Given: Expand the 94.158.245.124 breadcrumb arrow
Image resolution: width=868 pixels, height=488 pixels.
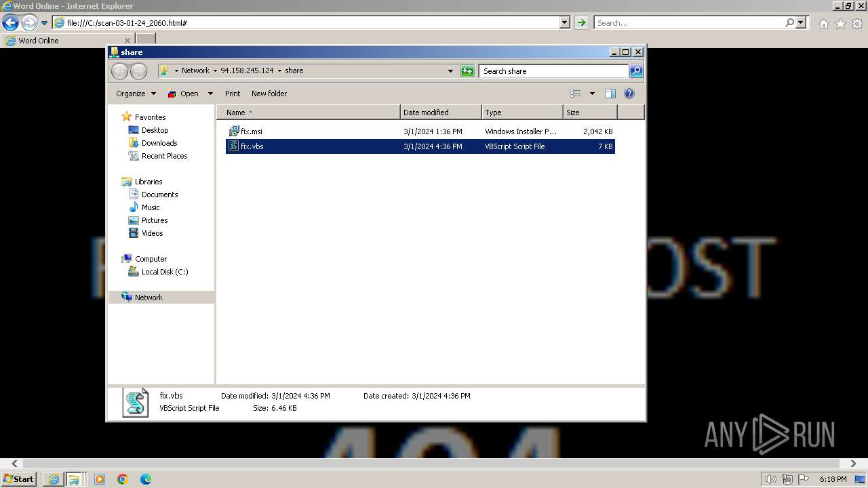Looking at the screenshot, I should pos(279,70).
